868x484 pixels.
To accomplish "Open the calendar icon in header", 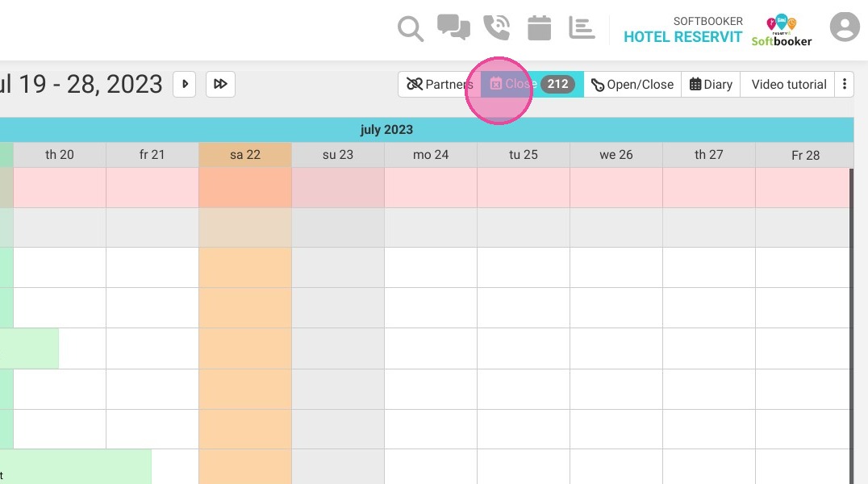I will (x=539, y=27).
